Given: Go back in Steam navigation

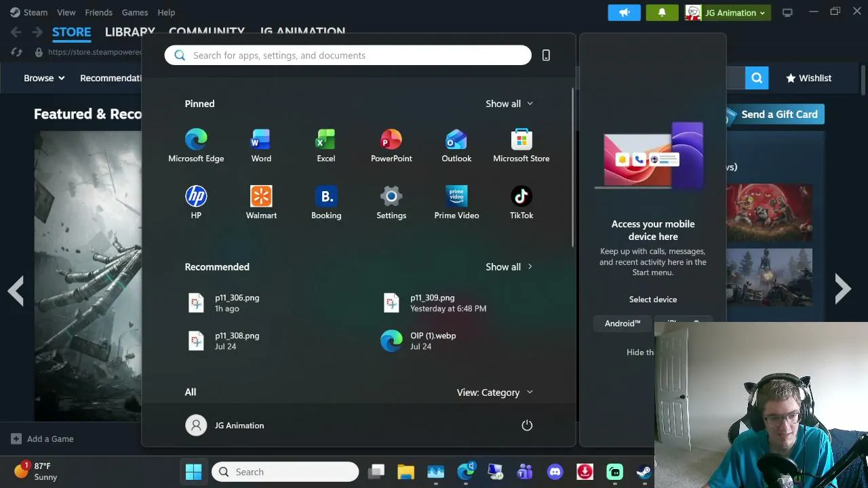Looking at the screenshot, I should [x=16, y=32].
